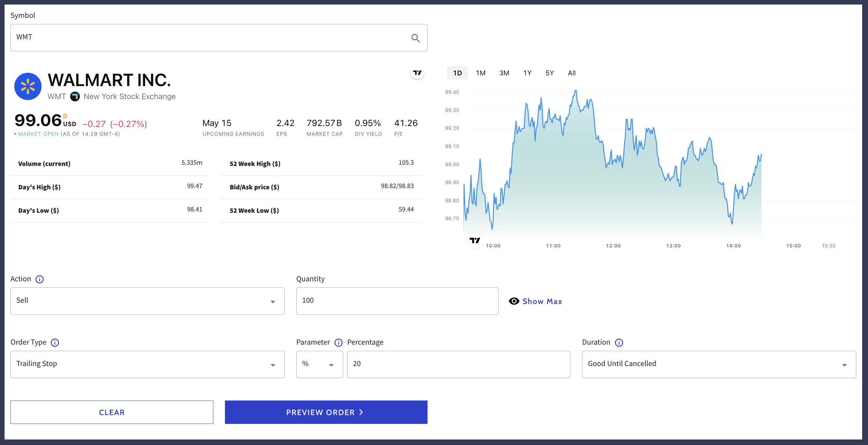The width and height of the screenshot is (868, 445).
Task: Click into the Quantity input field
Action: pyautogui.click(x=397, y=301)
